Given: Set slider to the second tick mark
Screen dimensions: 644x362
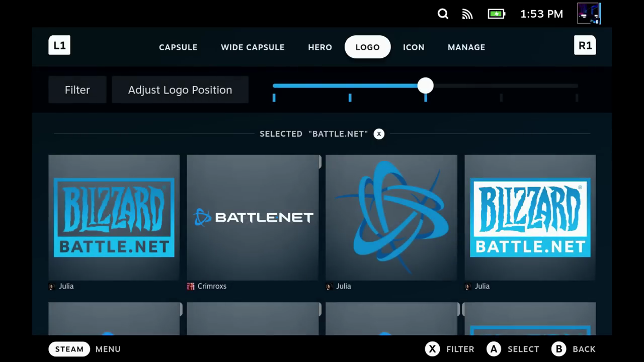Looking at the screenshot, I should (x=350, y=98).
